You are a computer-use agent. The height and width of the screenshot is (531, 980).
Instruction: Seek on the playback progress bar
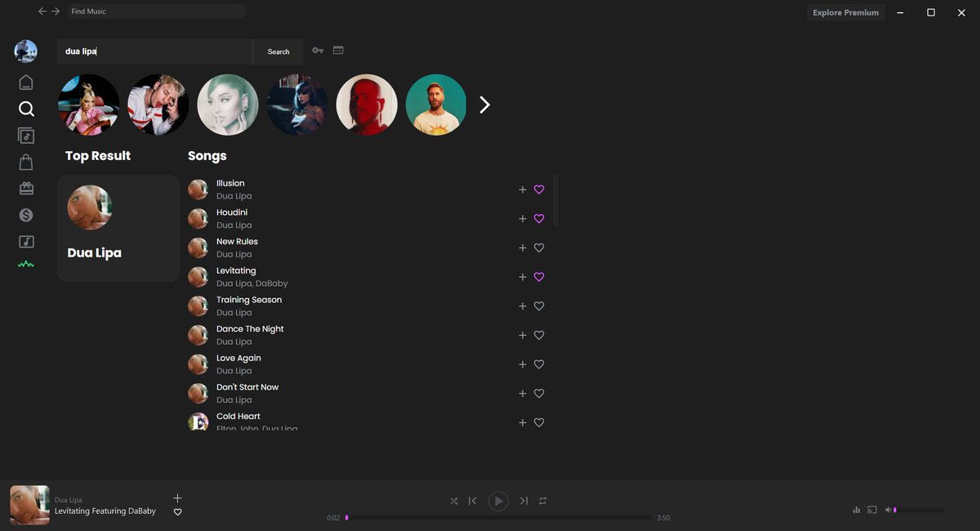pos(499,518)
